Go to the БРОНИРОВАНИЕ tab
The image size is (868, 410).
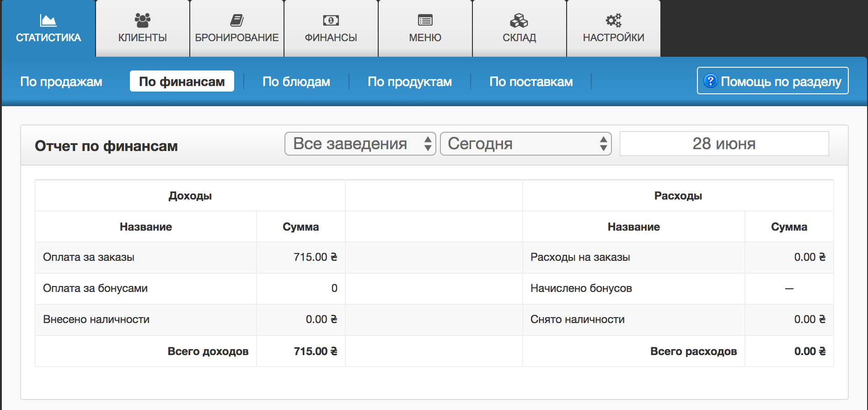[x=237, y=28]
